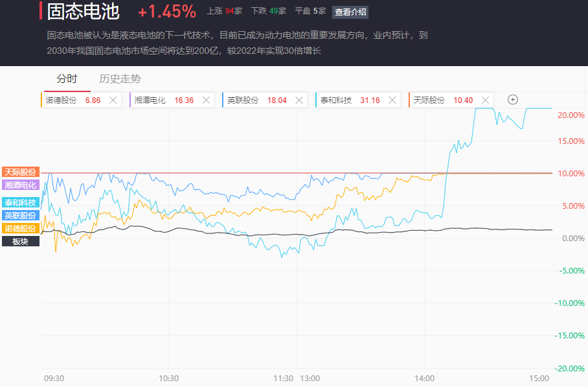Screen dimensions: 588x387
Task: Click the 13:00 time axis label
Action: 310,379
